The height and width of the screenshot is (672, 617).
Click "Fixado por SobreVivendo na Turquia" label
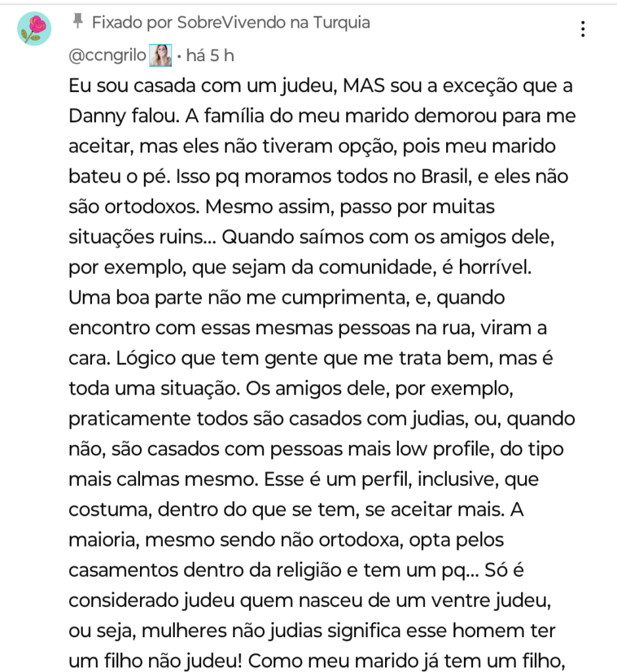(231, 23)
